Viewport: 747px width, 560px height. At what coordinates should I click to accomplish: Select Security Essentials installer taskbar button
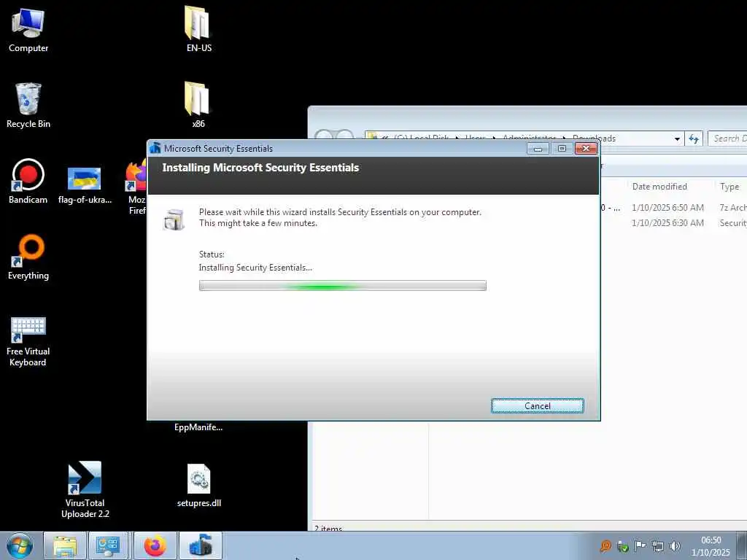click(201, 545)
